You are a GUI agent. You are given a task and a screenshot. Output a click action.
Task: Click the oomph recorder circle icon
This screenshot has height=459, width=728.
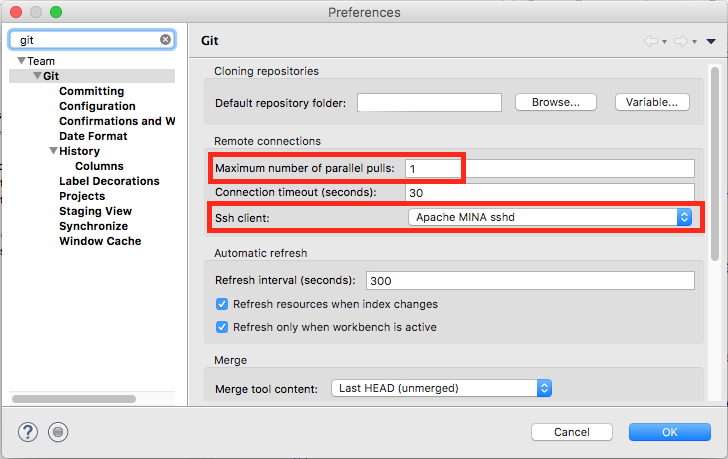[58, 432]
